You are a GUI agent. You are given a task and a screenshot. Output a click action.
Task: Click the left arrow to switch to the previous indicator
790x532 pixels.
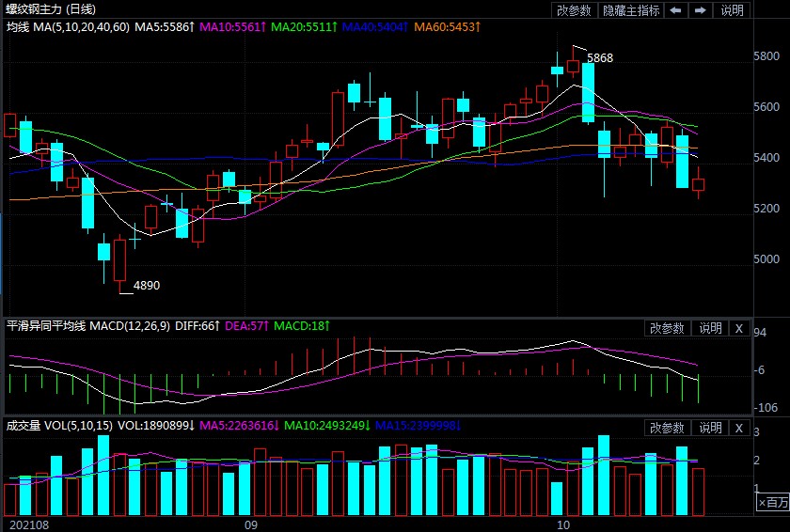676,10
